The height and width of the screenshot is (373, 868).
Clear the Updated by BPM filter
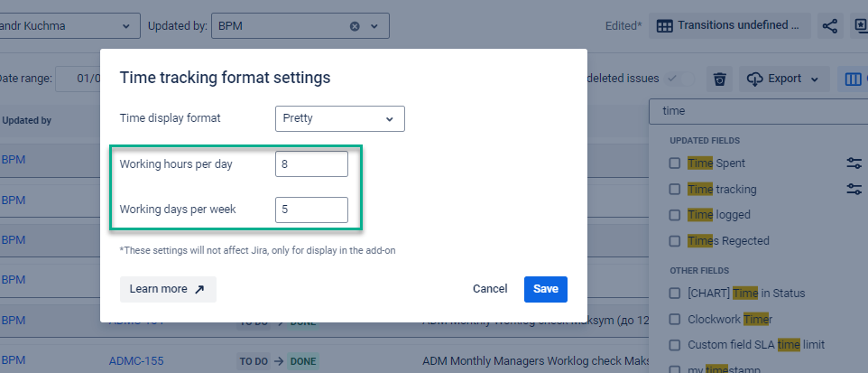pos(355,26)
